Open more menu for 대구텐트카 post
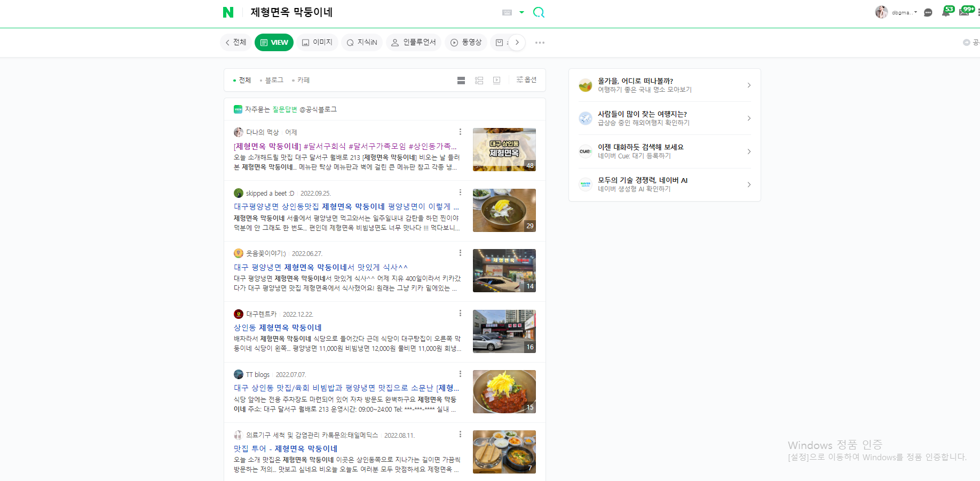 [460, 314]
